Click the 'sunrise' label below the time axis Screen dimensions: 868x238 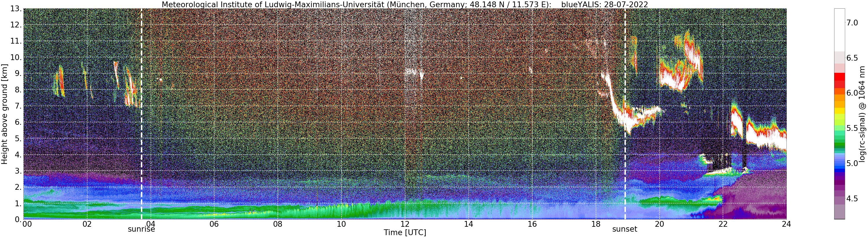[x=141, y=229]
